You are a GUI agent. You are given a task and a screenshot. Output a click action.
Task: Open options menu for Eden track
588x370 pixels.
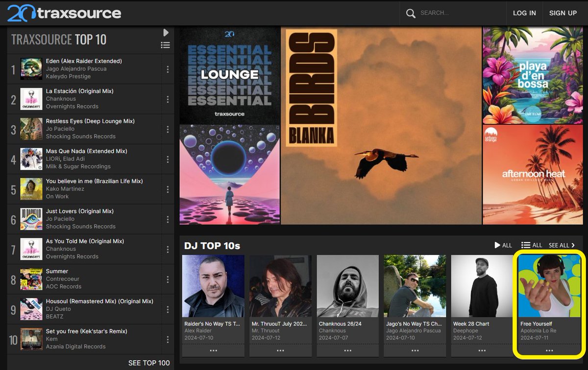pyautogui.click(x=168, y=69)
